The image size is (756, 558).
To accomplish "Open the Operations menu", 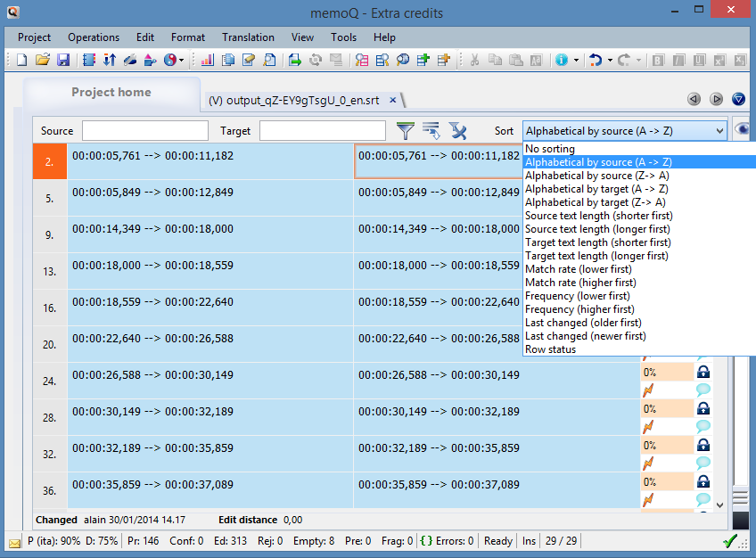I will (x=94, y=37).
